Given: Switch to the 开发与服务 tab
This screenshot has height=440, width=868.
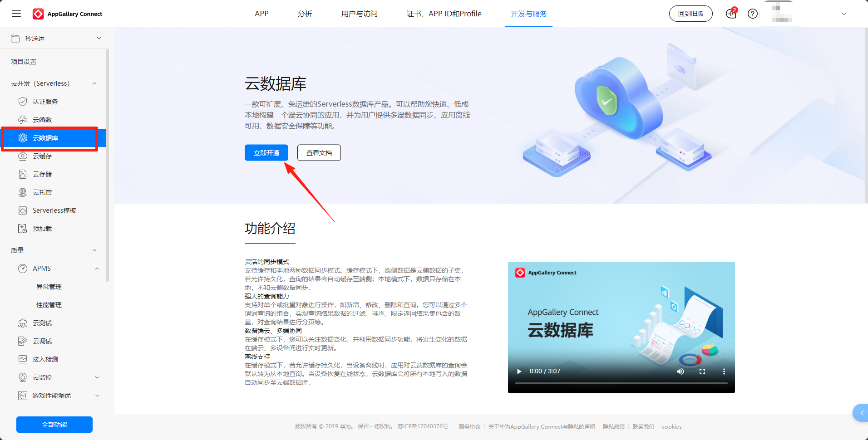Looking at the screenshot, I should (529, 14).
